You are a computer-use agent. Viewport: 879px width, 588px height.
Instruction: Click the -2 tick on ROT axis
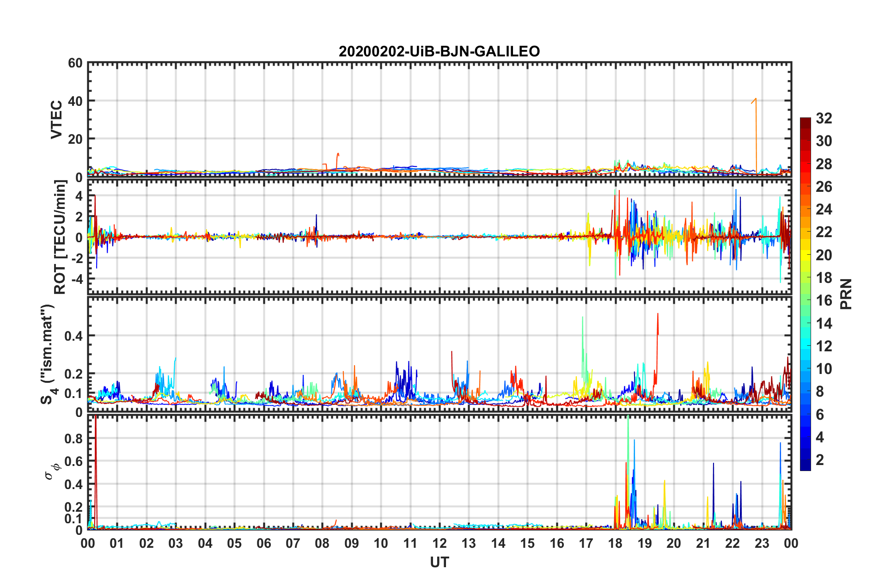(77, 258)
